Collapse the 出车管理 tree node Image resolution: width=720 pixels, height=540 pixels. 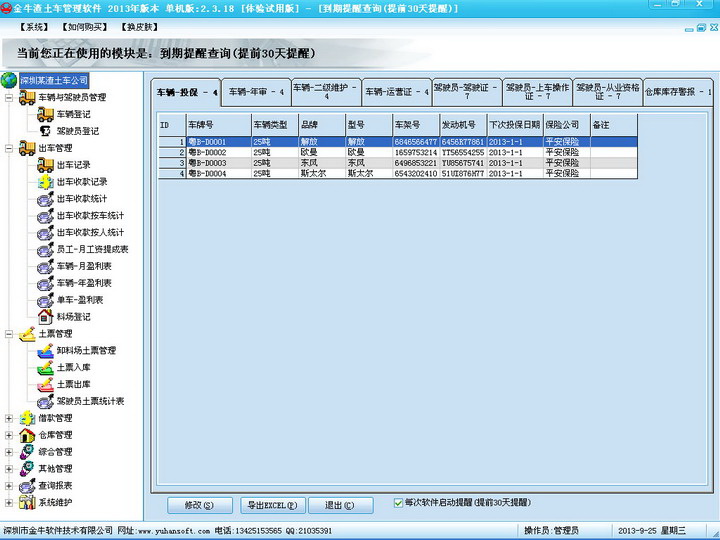click(x=9, y=148)
